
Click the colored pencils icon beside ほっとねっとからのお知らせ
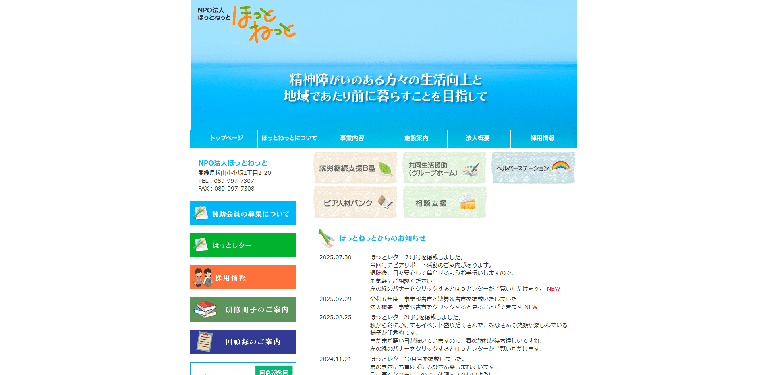tap(326, 238)
